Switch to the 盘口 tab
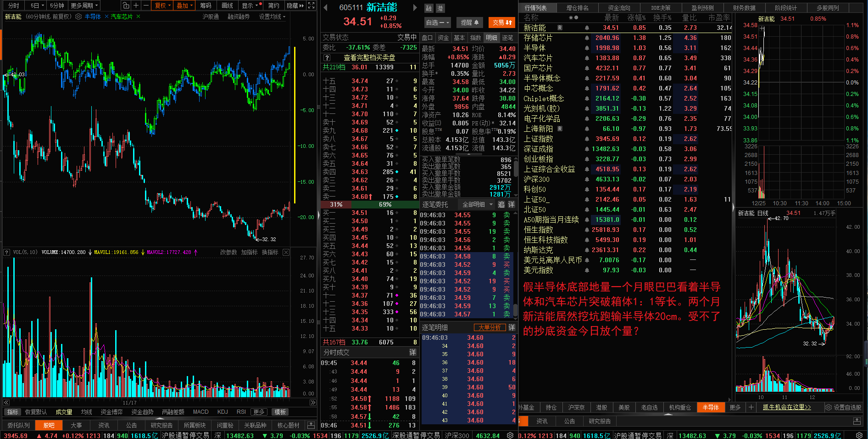 click(427, 38)
